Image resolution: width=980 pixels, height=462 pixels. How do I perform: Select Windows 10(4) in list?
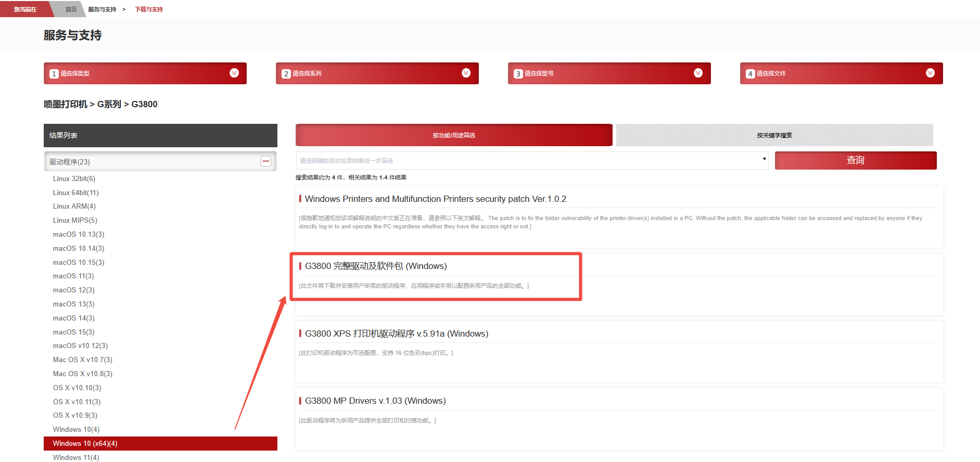[x=76, y=429]
